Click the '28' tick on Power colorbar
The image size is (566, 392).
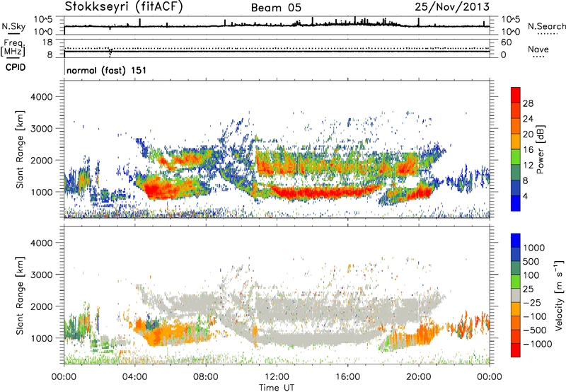[x=528, y=103]
